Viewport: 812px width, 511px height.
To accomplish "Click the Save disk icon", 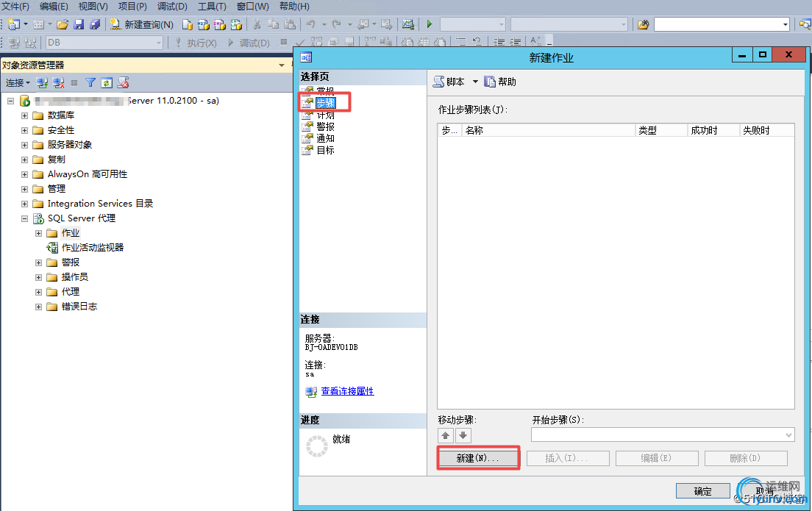I will point(79,24).
